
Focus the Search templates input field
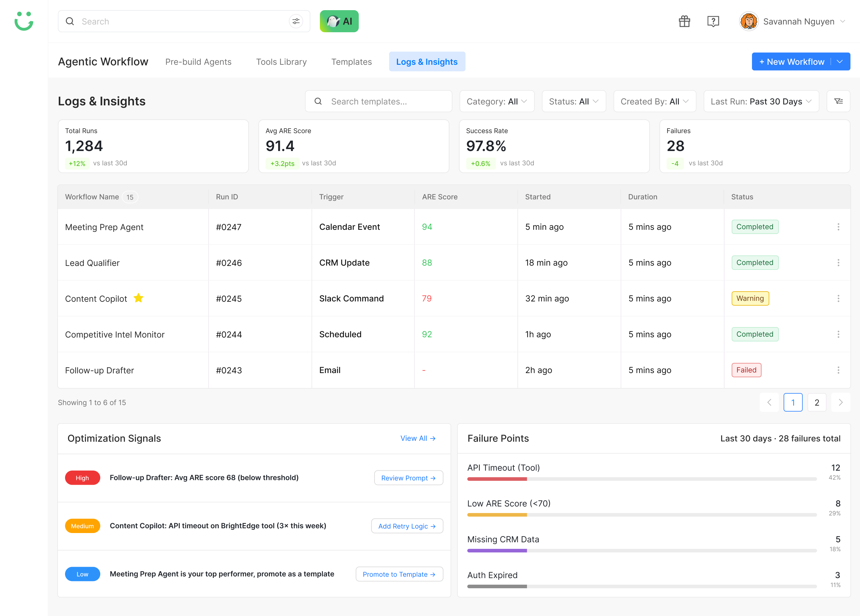tap(378, 101)
